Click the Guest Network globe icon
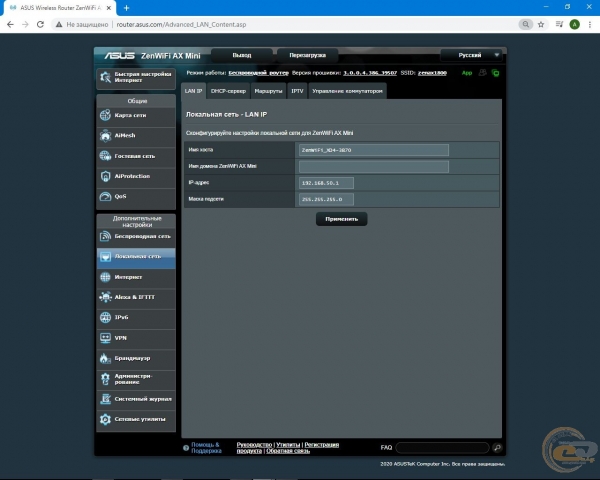600x480 pixels. pyautogui.click(x=105, y=156)
